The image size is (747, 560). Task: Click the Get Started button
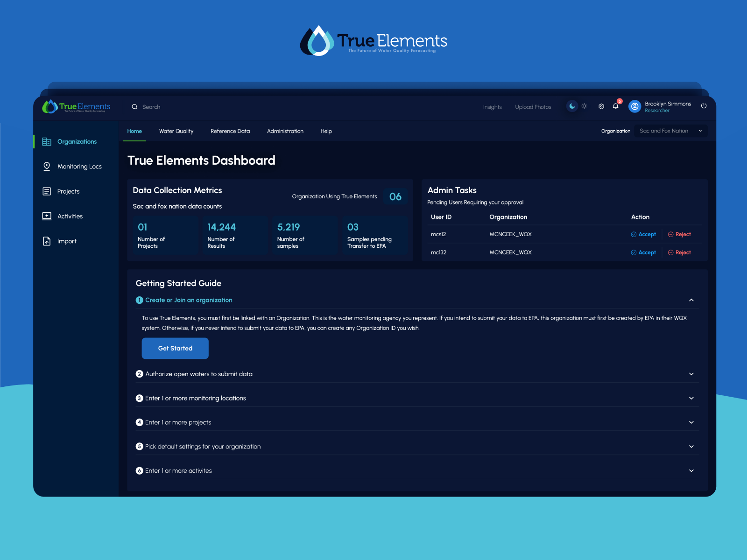coord(175,348)
